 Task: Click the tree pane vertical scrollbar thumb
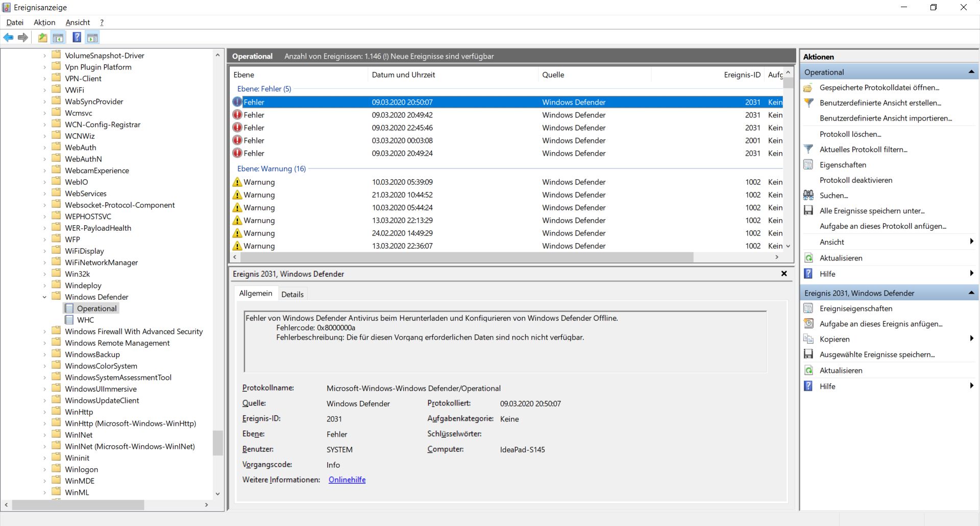218,443
